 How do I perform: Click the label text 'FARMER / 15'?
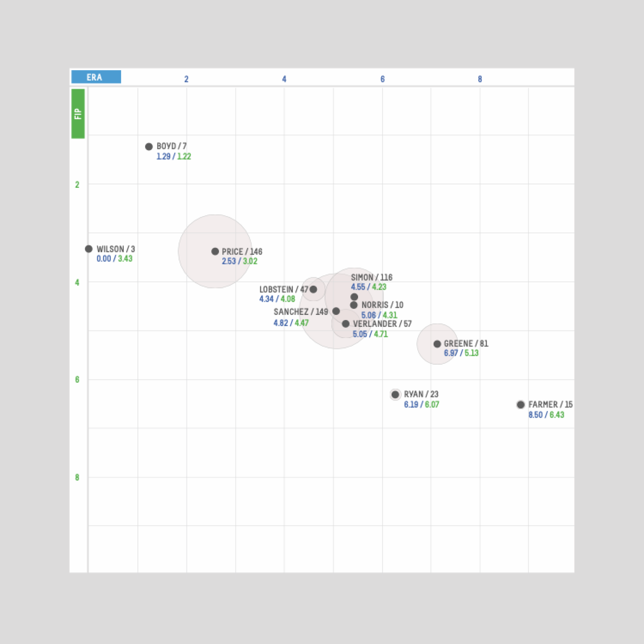click(x=551, y=405)
